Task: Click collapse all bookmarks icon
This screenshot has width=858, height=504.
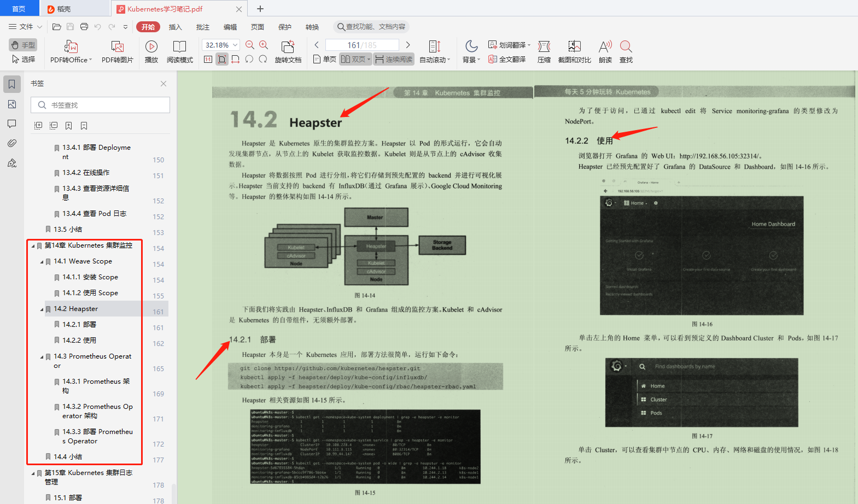Action: click(x=54, y=126)
